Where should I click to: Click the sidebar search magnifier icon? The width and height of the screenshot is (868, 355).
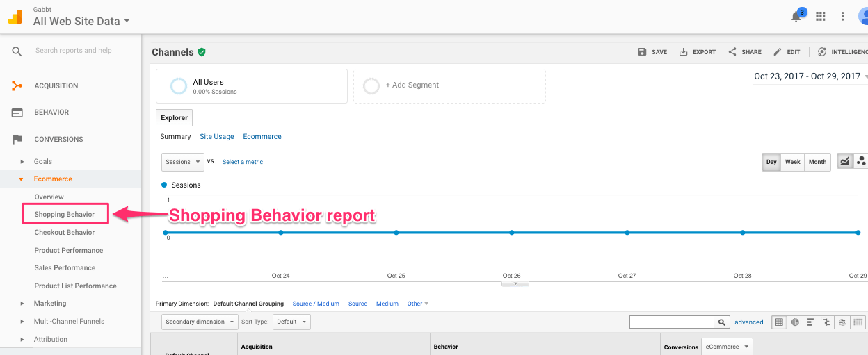(17, 51)
